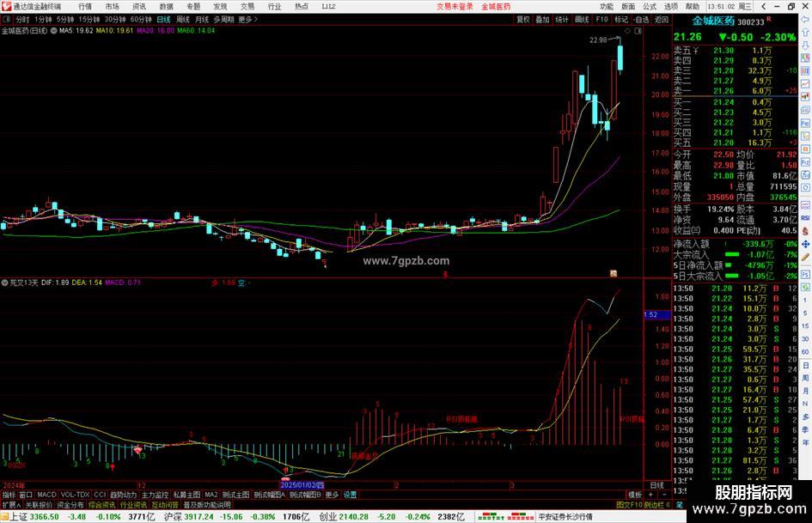The width and height of the screenshot is (812, 523).
Task: Open the 数据 menu
Action: 166,7
